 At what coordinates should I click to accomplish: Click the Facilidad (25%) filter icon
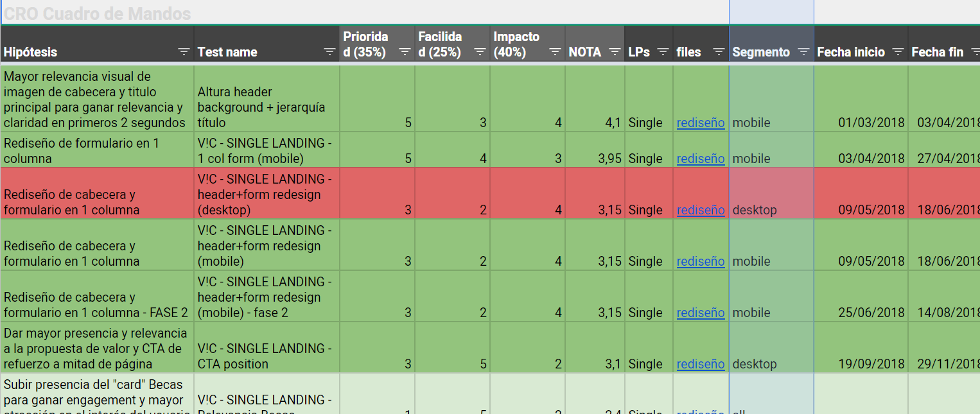click(480, 52)
